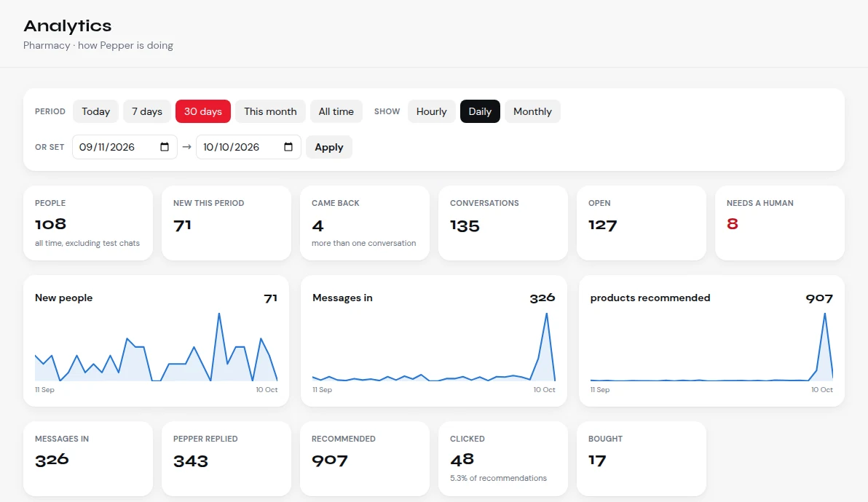Click the BOUGHT card label
The height and width of the screenshot is (502, 868).
click(605, 439)
